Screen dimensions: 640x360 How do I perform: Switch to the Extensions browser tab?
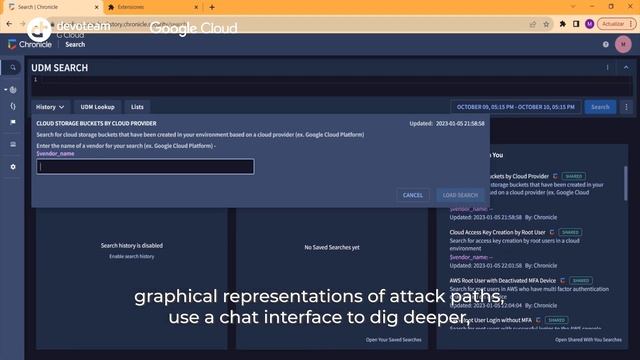(153, 7)
